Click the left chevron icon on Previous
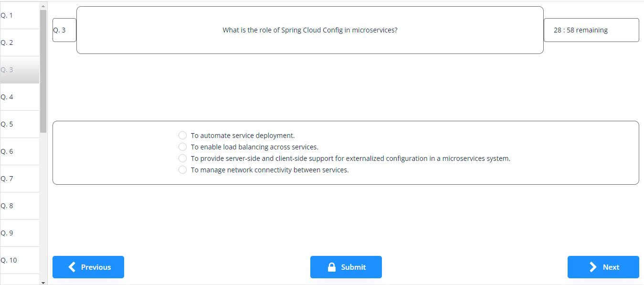 72,267
